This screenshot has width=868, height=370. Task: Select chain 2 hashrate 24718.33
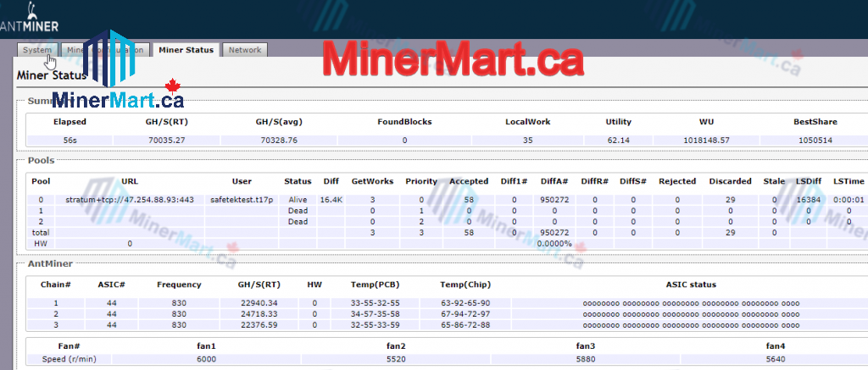point(259,314)
